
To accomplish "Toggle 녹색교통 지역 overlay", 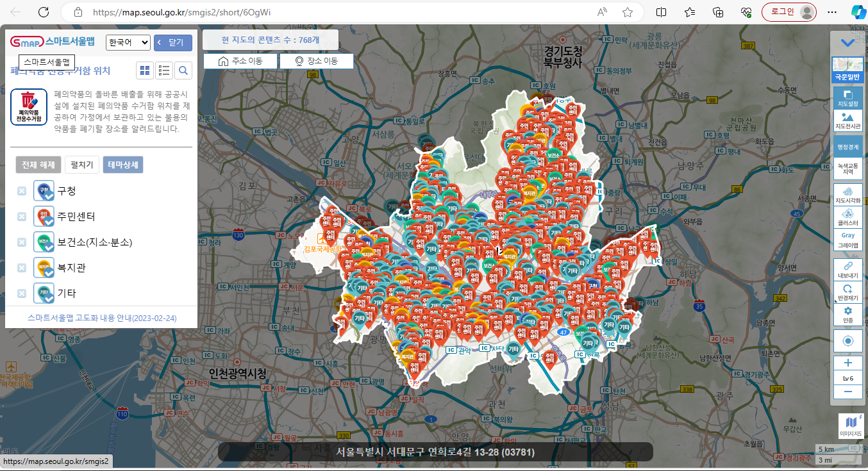I will pyautogui.click(x=847, y=169).
